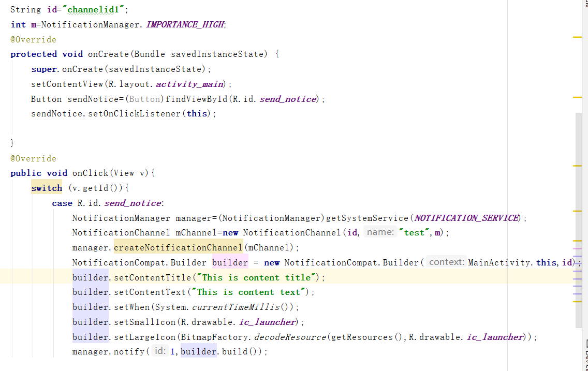Screen dimensions: 588x371
Task: Click v.getId() in the switch statement
Action: pos(98,188)
